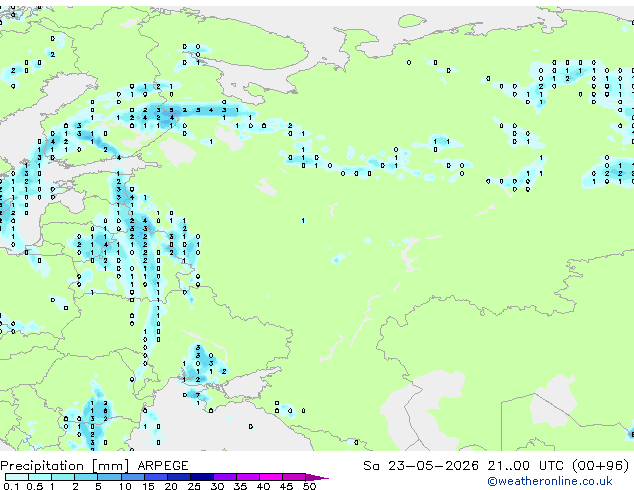
Task: Click the legend value '0.1'
Action: pyautogui.click(x=12, y=486)
